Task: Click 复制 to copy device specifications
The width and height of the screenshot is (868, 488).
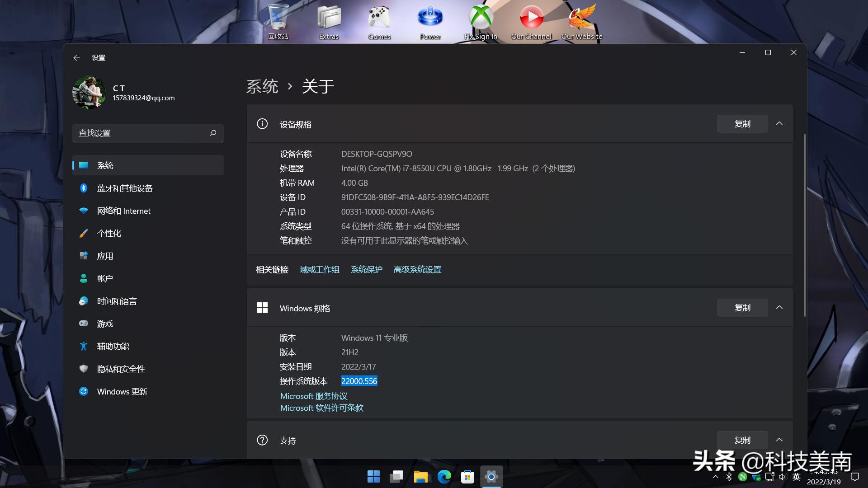Action: point(742,123)
